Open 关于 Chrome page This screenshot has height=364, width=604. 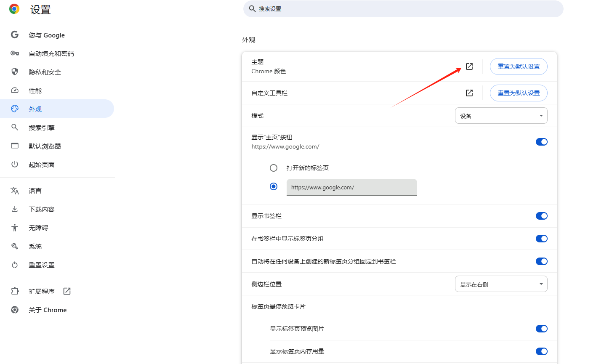pos(57,310)
